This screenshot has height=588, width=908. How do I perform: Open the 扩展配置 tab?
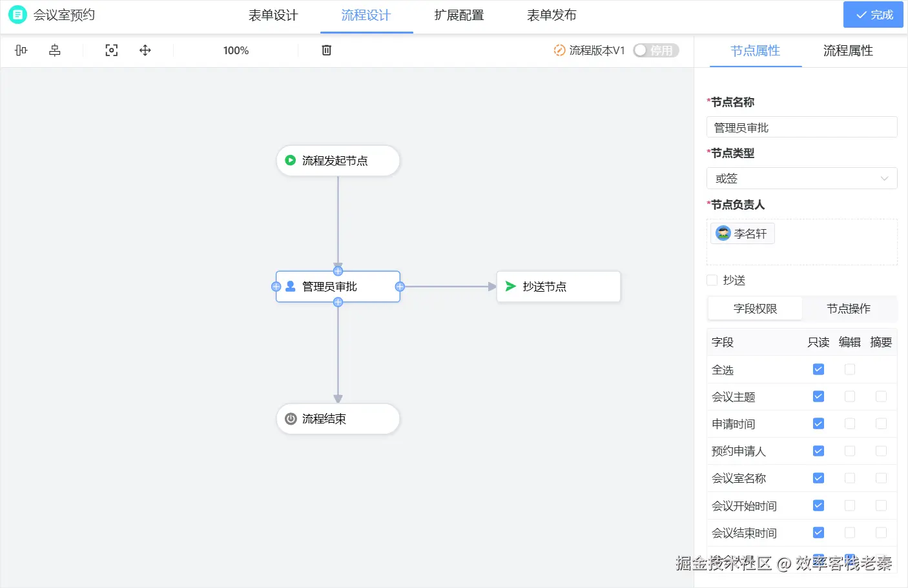click(459, 15)
